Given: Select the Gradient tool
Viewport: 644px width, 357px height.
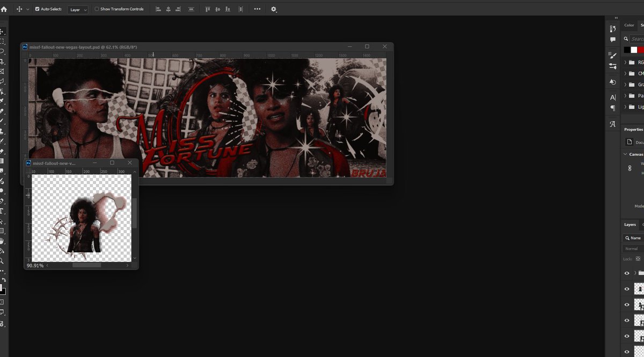Looking at the screenshot, I should tap(2, 161).
